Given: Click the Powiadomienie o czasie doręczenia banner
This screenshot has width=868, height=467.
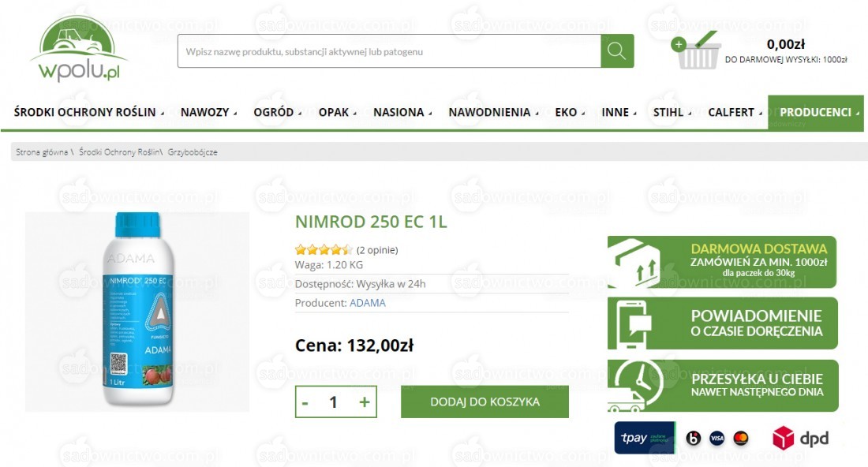Looking at the screenshot, I should pyautogui.click(x=722, y=323).
